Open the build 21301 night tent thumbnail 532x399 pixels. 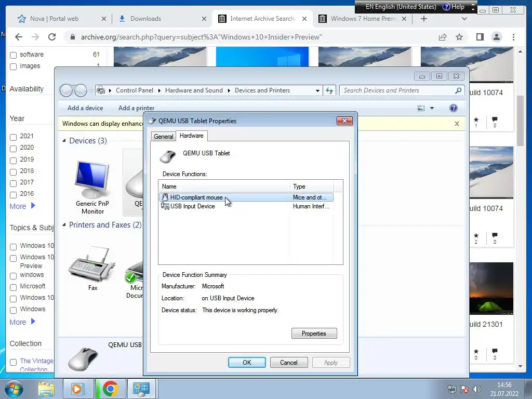491,288
